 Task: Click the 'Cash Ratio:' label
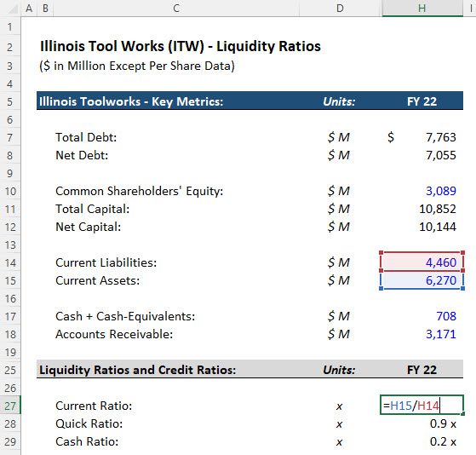tap(87, 441)
